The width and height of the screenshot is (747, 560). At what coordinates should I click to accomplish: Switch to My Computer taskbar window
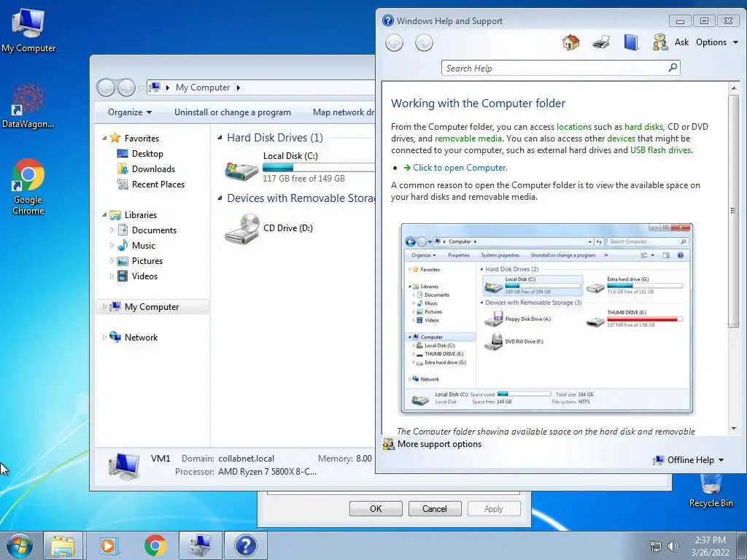tap(201, 545)
